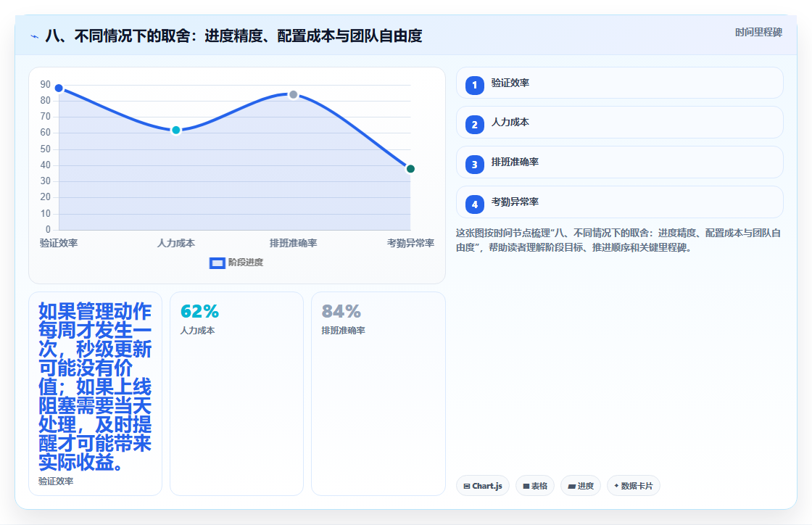Viewport: 812px width, 525px height.
Task: Select the Chart.js tag
Action: [483, 486]
